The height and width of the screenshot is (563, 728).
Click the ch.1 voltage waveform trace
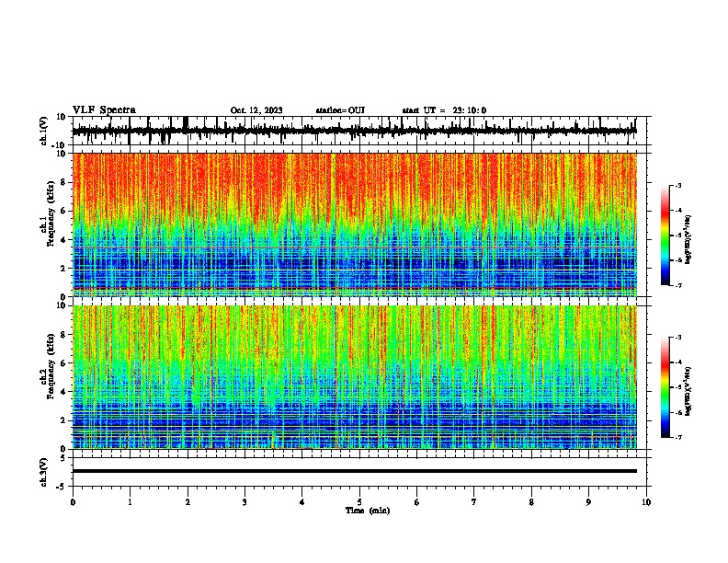click(x=355, y=131)
